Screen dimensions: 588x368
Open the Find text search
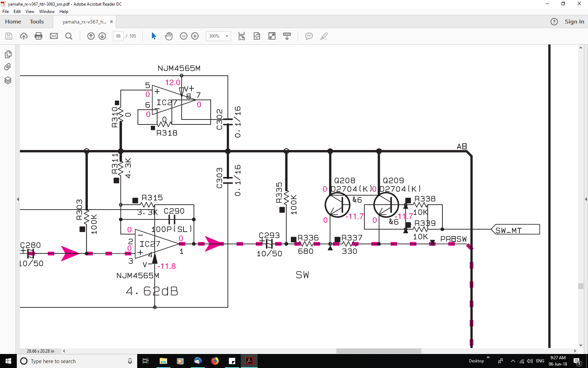click(69, 36)
